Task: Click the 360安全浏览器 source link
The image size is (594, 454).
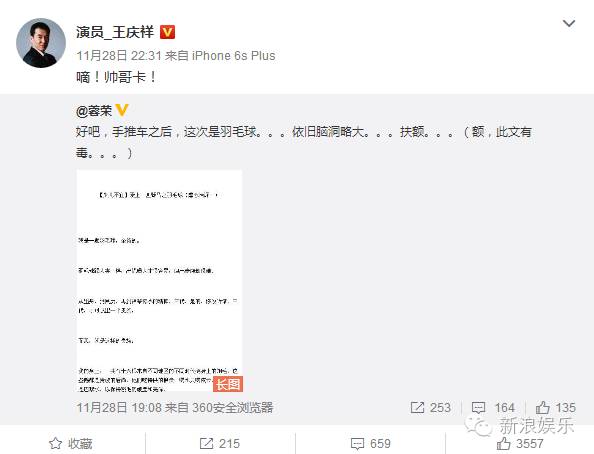Action: tap(233, 408)
